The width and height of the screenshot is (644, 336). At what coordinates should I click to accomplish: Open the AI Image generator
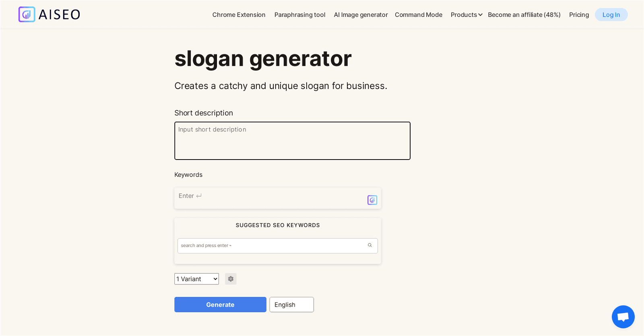click(x=360, y=15)
